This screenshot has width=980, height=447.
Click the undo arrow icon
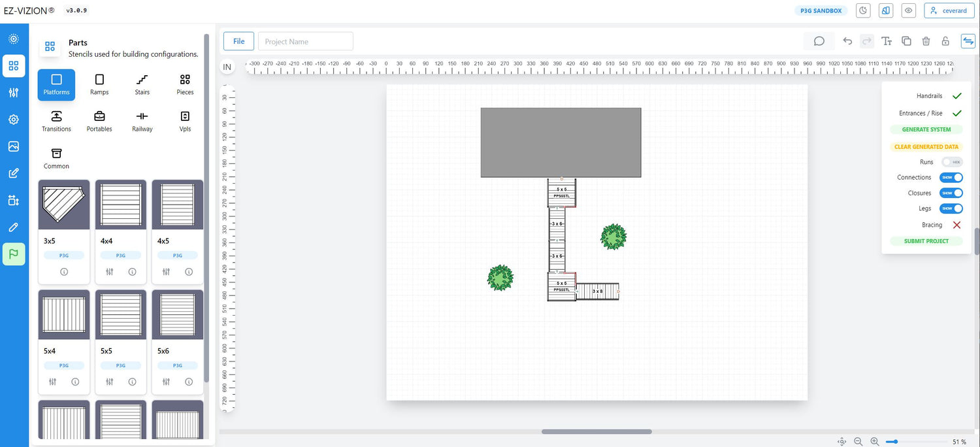847,41
